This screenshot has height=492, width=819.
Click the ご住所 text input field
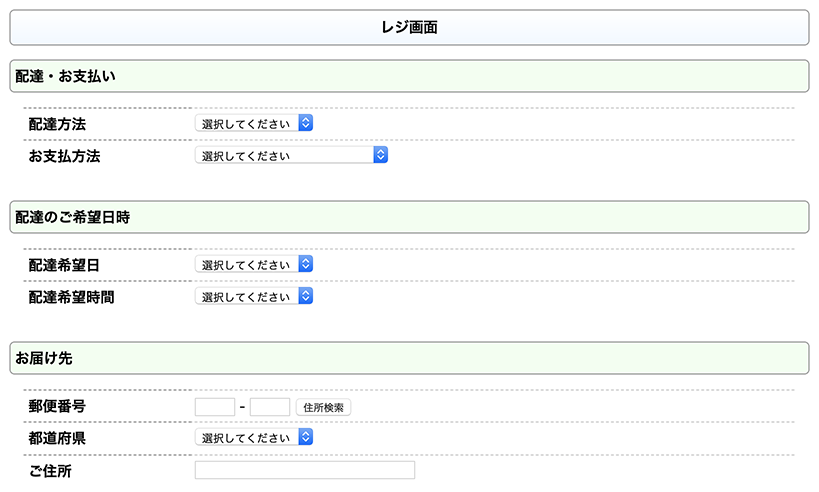tap(304, 471)
